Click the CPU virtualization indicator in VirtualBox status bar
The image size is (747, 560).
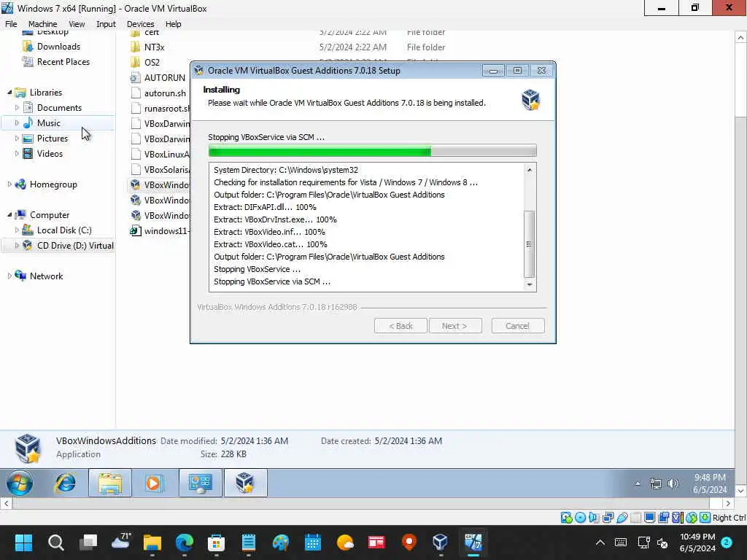click(678, 518)
